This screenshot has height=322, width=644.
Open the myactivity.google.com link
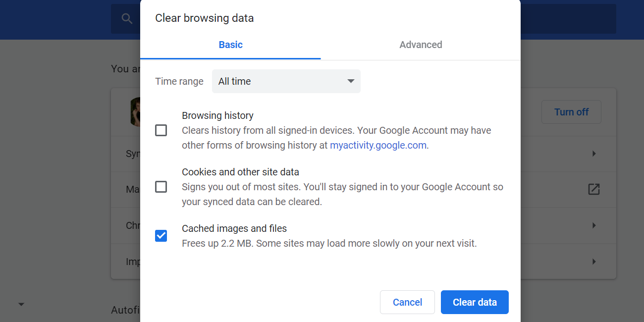tap(378, 145)
